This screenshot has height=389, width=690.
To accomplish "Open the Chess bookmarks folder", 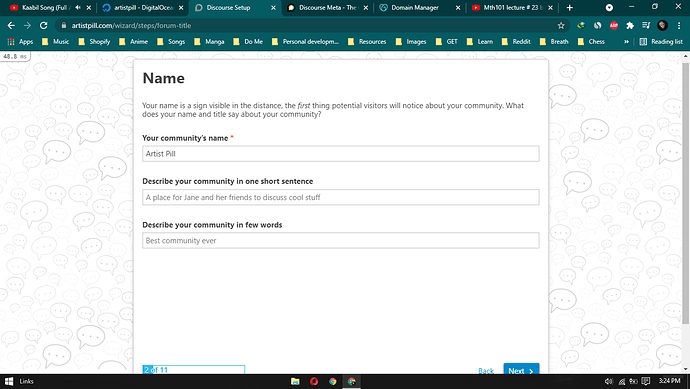I will 591,41.
